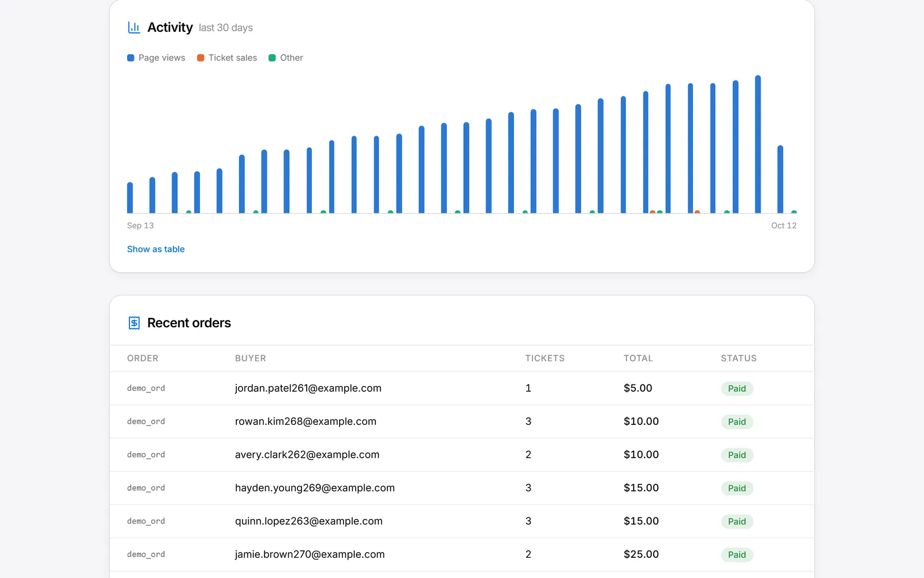
Task: Click the Paid badge for jordan.patel261
Action: tap(737, 388)
